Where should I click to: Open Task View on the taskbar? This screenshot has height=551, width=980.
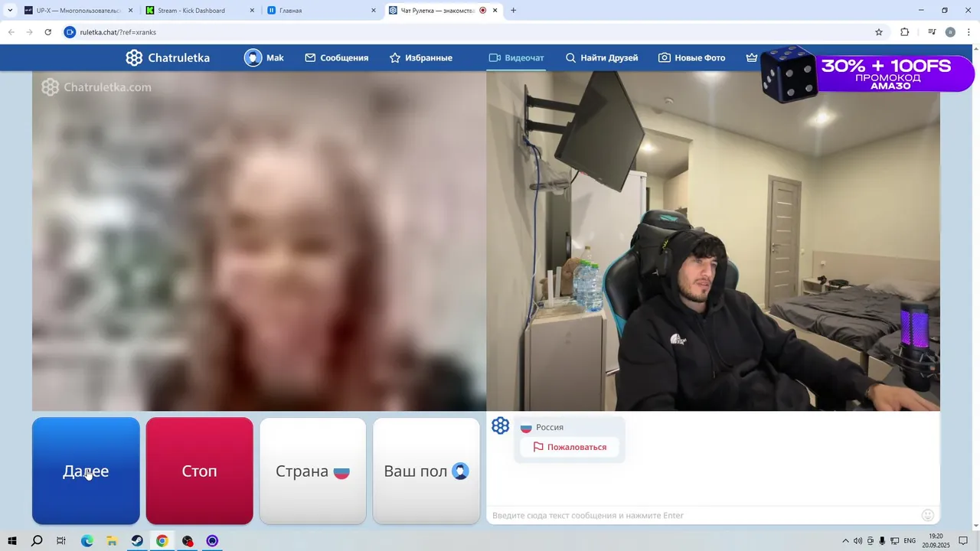pos(61,541)
